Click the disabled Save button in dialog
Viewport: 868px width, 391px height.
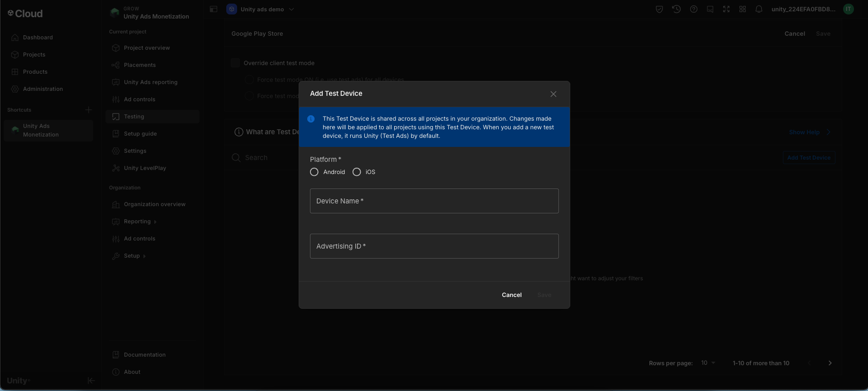coord(544,295)
